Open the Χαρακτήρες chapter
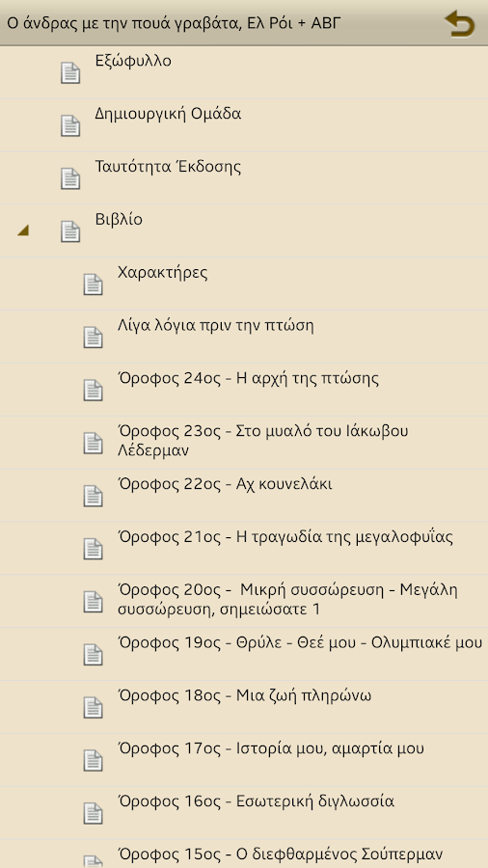The width and height of the screenshot is (488, 868). (x=244, y=284)
